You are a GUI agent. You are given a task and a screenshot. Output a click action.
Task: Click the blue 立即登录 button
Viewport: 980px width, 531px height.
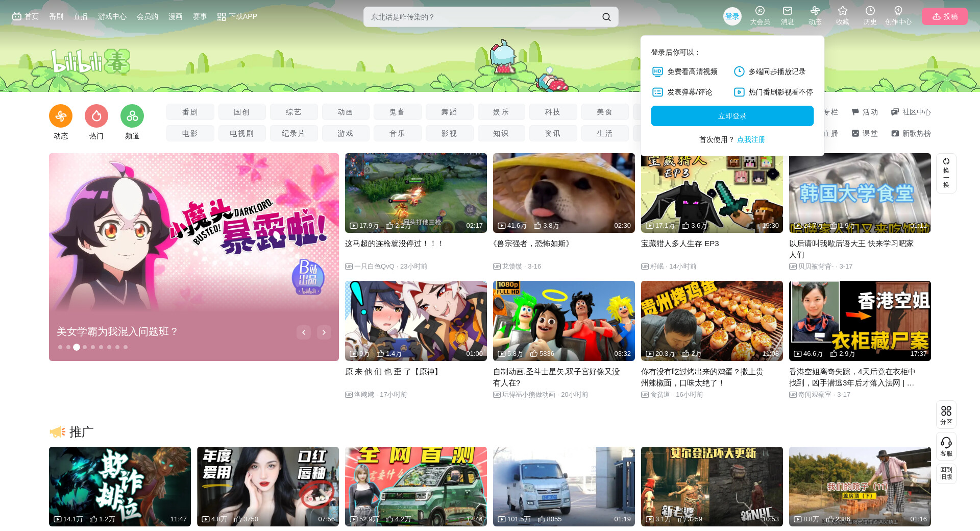(732, 116)
